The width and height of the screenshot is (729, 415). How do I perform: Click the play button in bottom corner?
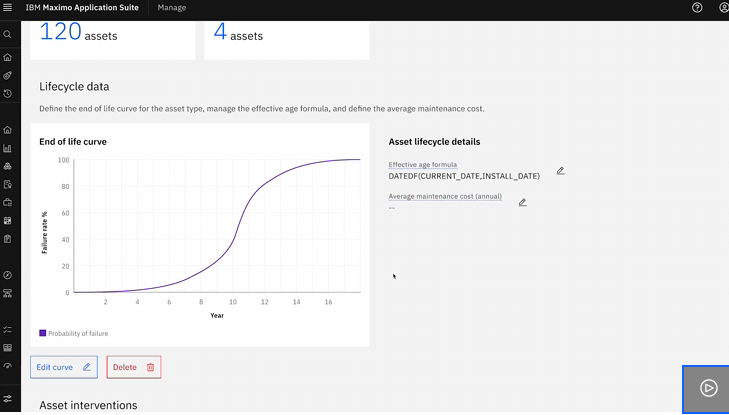click(x=708, y=388)
